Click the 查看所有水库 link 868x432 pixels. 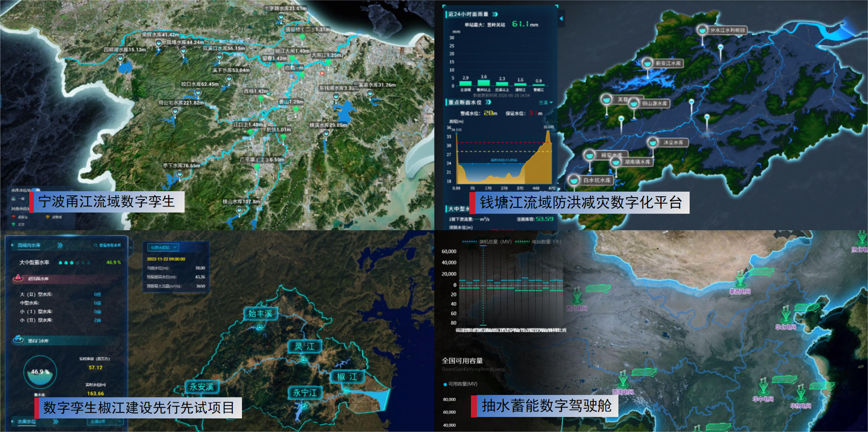[x=108, y=245]
